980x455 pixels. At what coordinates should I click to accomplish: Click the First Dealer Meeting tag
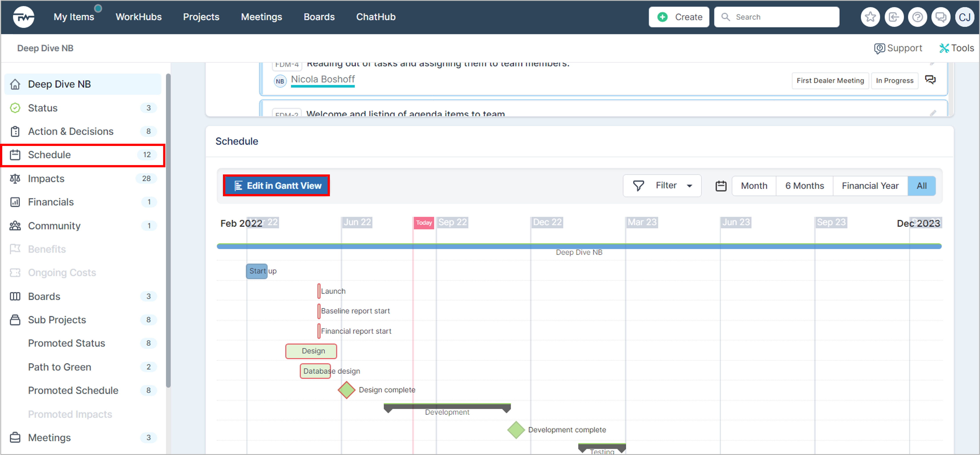pyautogui.click(x=830, y=81)
